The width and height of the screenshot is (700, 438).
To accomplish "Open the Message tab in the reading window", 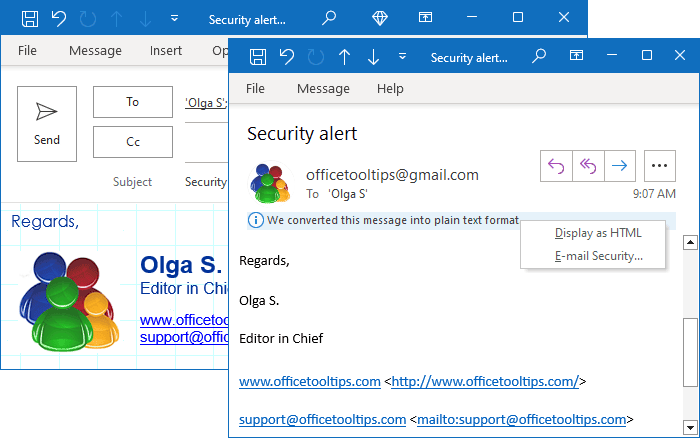I will (x=323, y=88).
